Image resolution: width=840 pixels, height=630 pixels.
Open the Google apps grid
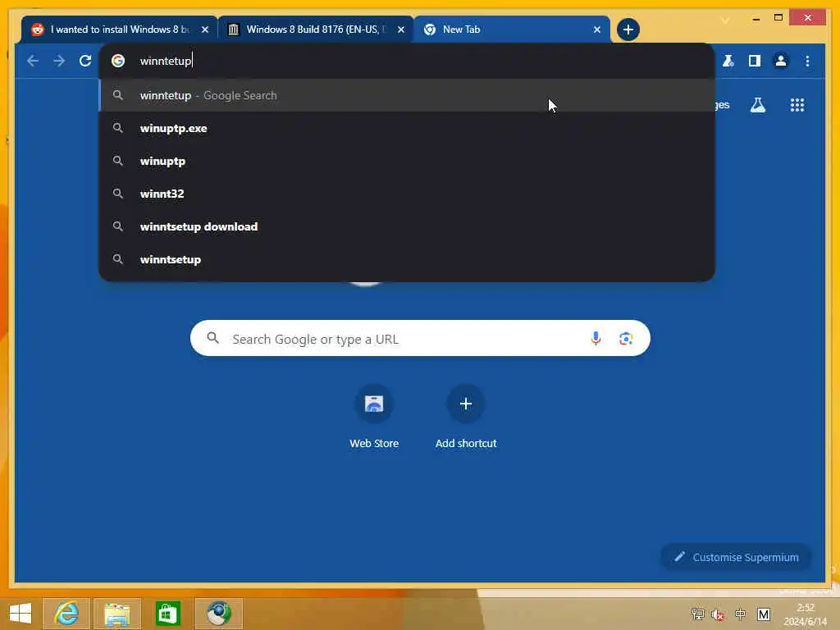(797, 105)
